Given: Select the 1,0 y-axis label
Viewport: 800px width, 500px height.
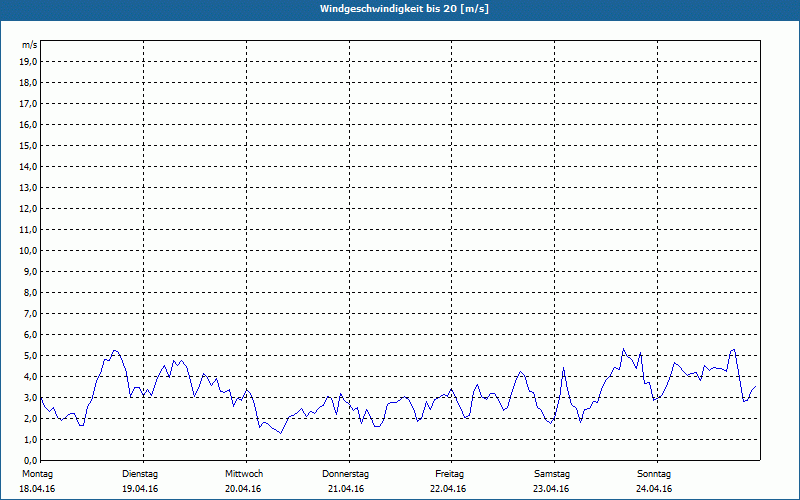Looking at the screenshot, I should point(30,440).
